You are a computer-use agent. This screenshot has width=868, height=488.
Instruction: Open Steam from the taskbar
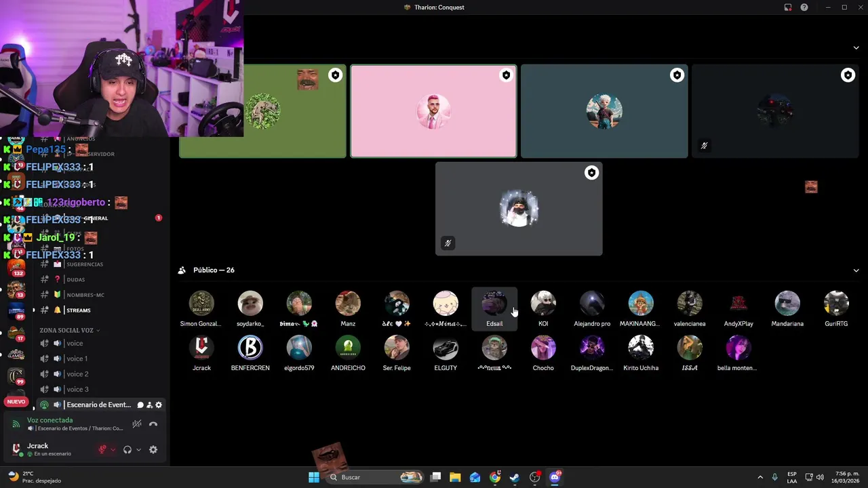pos(515,477)
